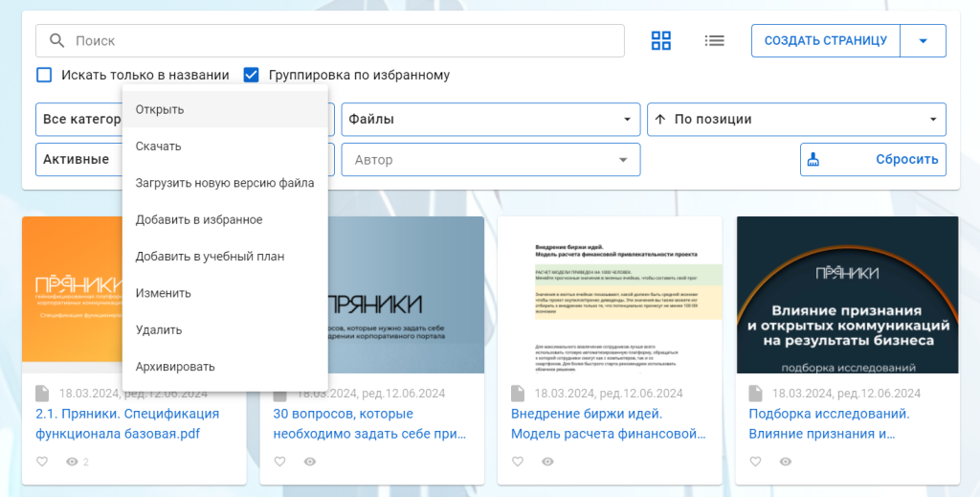
Task: Expand arrow next to Создать страницу
Action: (x=923, y=40)
